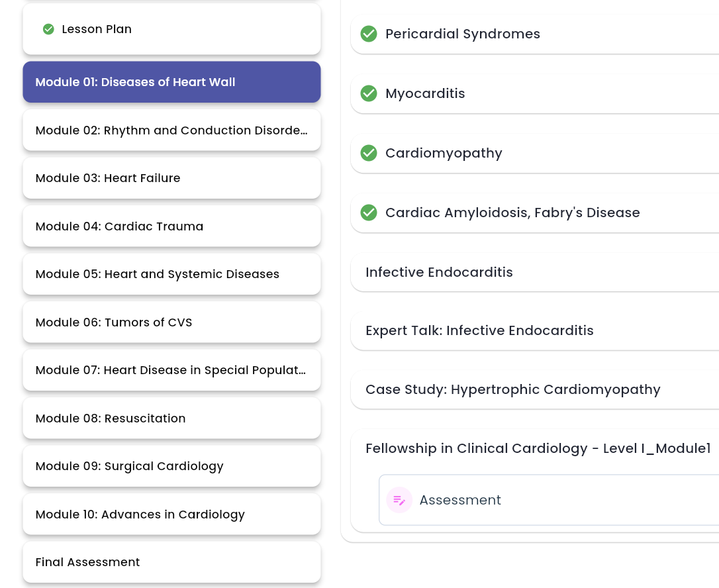
Task: Open the Infective Endocarditis lesson
Action: coord(535,272)
